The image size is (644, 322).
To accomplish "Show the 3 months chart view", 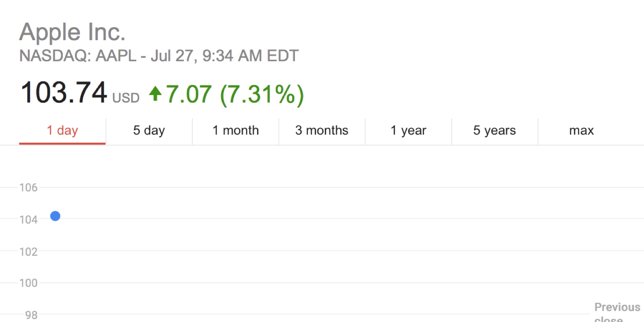I will click(x=322, y=131).
